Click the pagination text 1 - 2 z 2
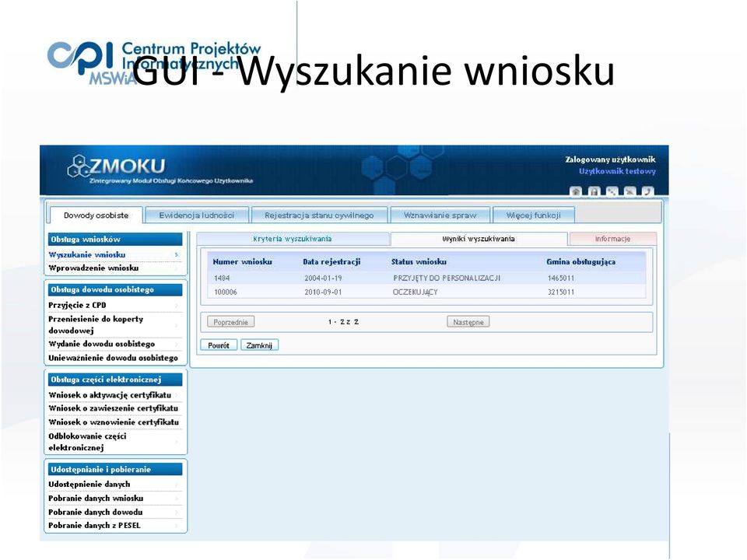 click(343, 322)
